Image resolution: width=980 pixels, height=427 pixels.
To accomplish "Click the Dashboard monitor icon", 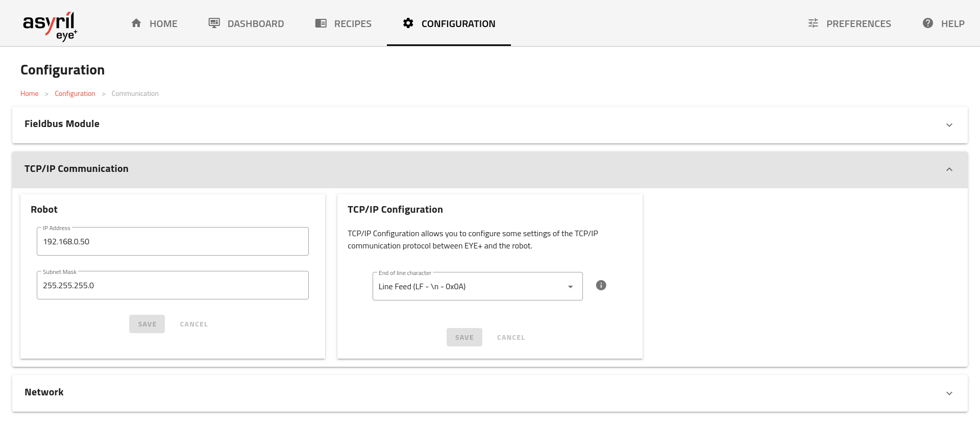I will (x=214, y=23).
